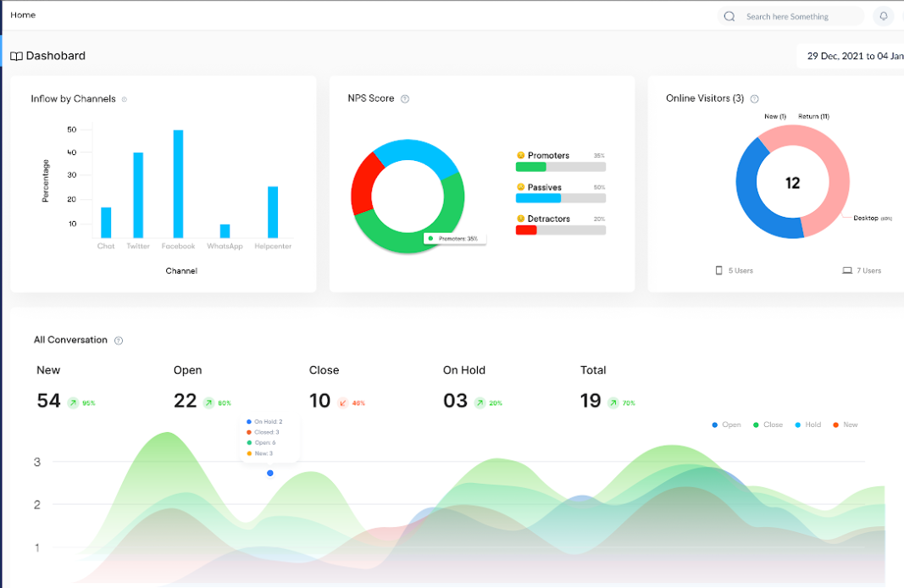Open the Online Visitors help icon

click(754, 99)
